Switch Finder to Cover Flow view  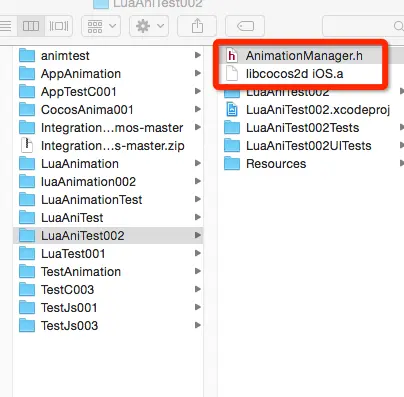pyautogui.click(x=59, y=26)
